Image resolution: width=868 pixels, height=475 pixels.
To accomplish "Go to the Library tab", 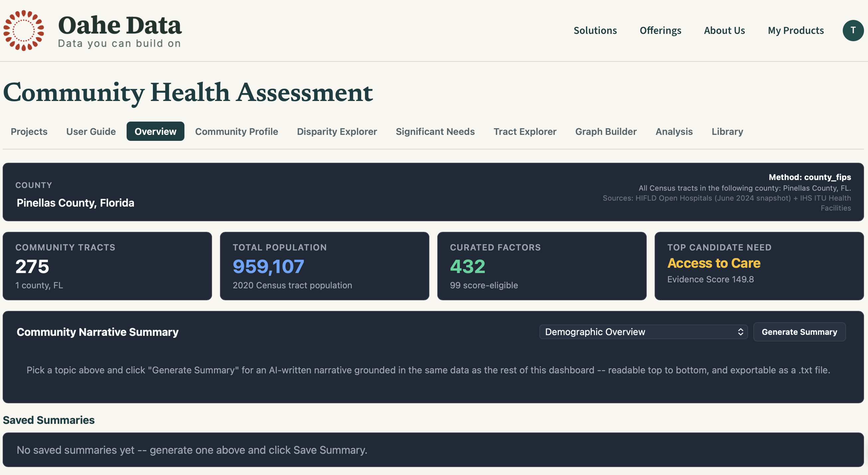I will click(x=727, y=132).
